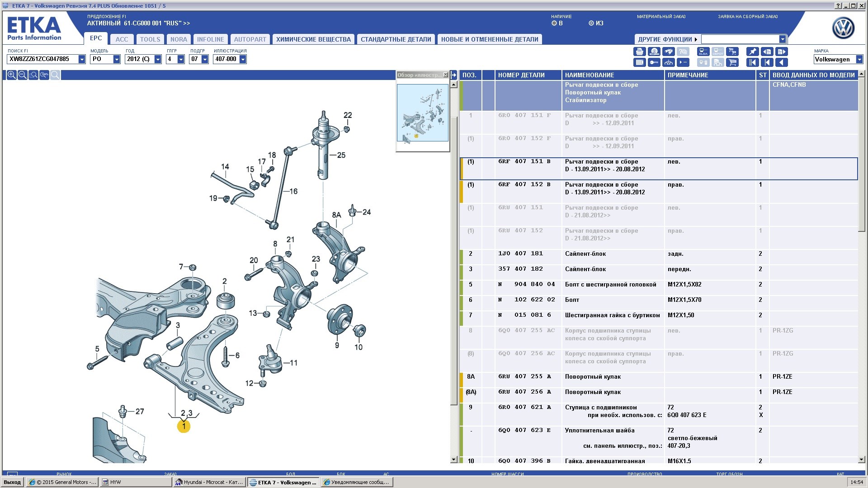Click the ETKA Parts Information logo
Viewport: 868px width, 488px height.
(x=34, y=28)
